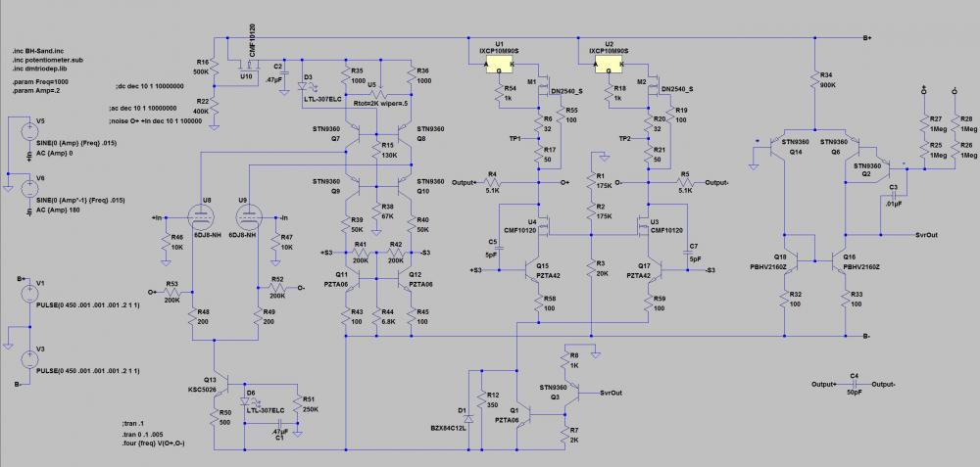The image size is (980, 467).
Task: Select transistor Q18 PBHV2160Z
Action: (791, 259)
